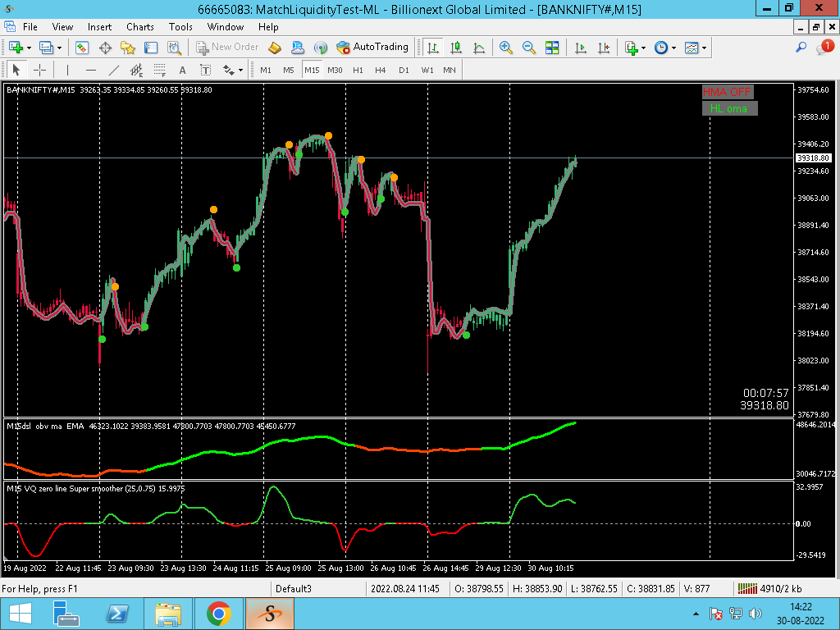Select the crosshair tool
Image resolution: width=840 pixels, height=630 pixels.
coord(39,71)
